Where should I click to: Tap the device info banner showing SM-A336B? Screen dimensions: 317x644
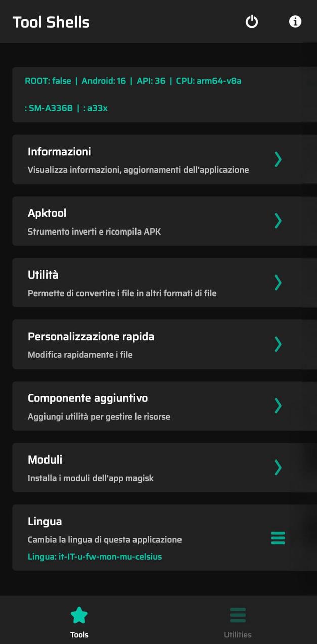pyautogui.click(x=152, y=95)
